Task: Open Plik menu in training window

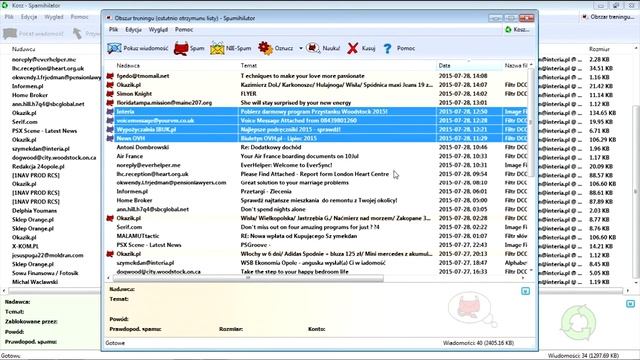Action: [113, 29]
